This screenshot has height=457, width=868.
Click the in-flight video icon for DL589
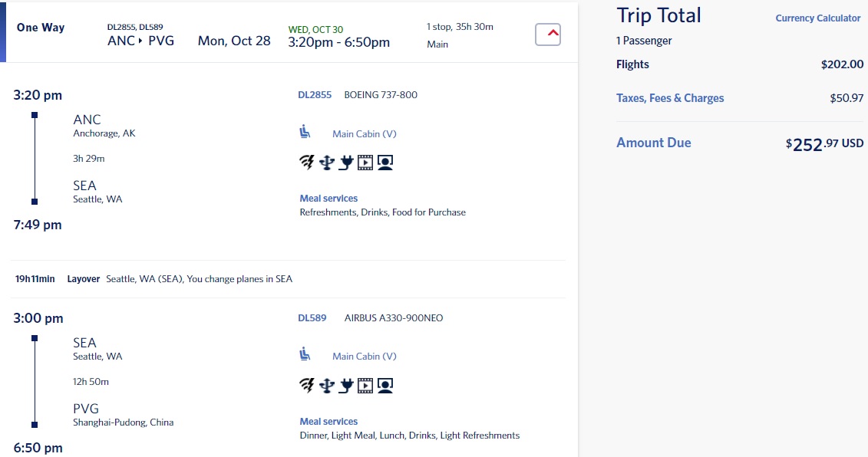point(365,385)
